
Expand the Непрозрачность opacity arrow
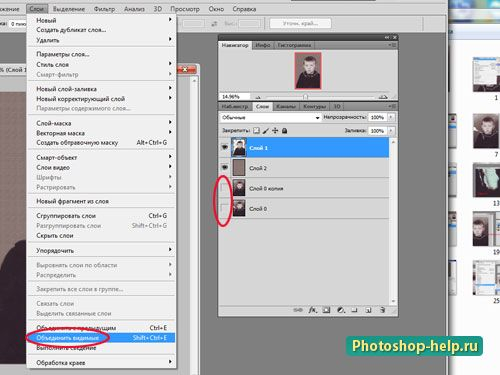[x=391, y=117]
